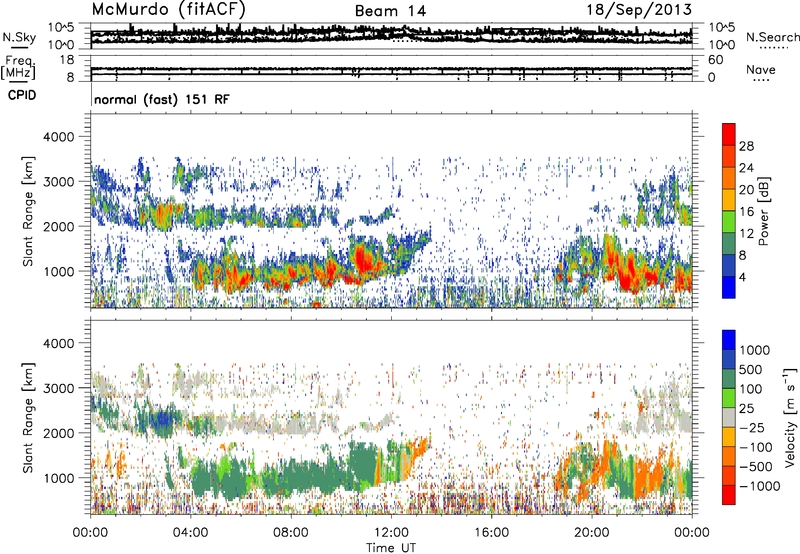Click the 12:00 time tick label
800x554 pixels.
(391, 533)
